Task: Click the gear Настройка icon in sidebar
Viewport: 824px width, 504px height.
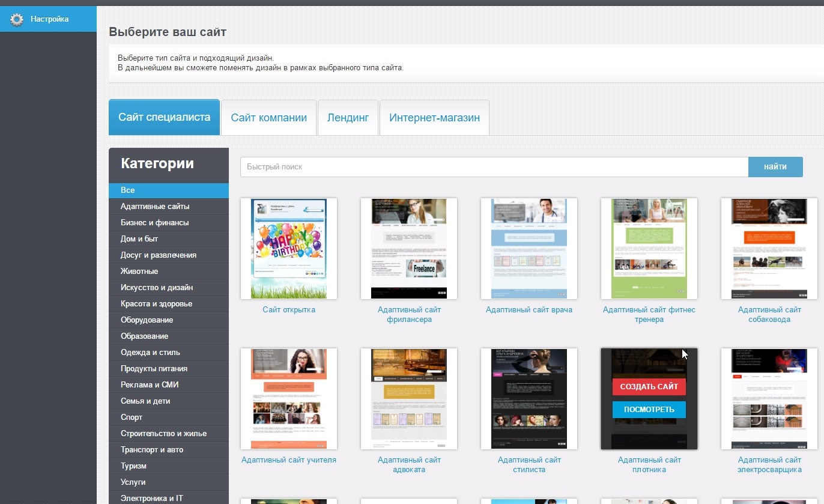Action: tap(17, 19)
